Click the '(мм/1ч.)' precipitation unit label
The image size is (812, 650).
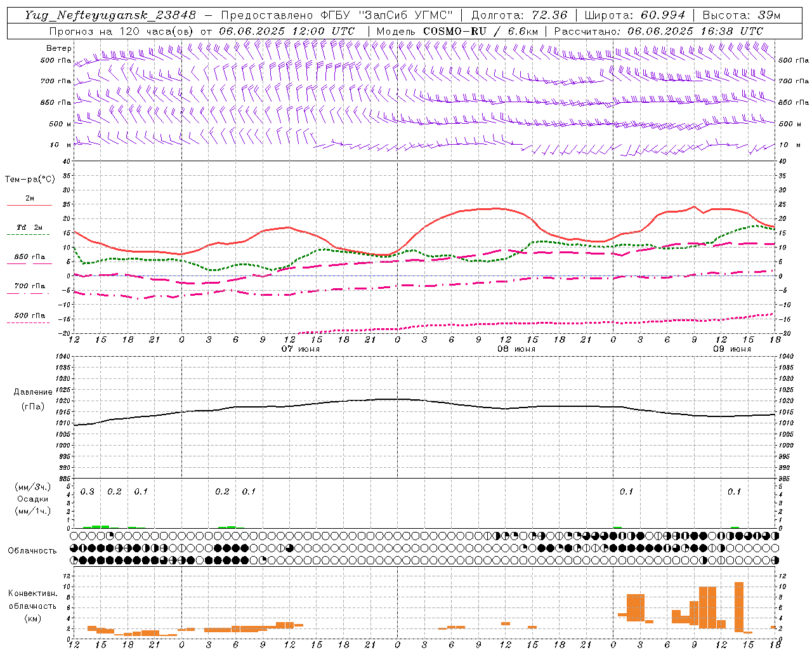(33, 511)
